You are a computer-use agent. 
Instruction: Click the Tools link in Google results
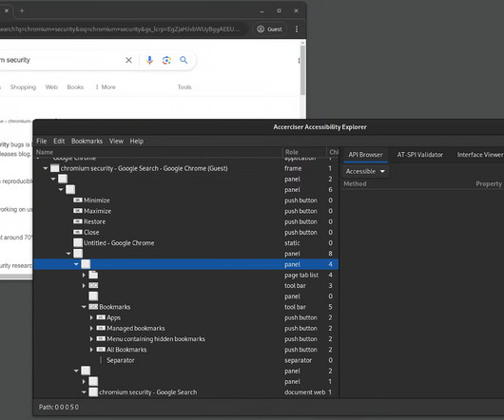[184, 87]
